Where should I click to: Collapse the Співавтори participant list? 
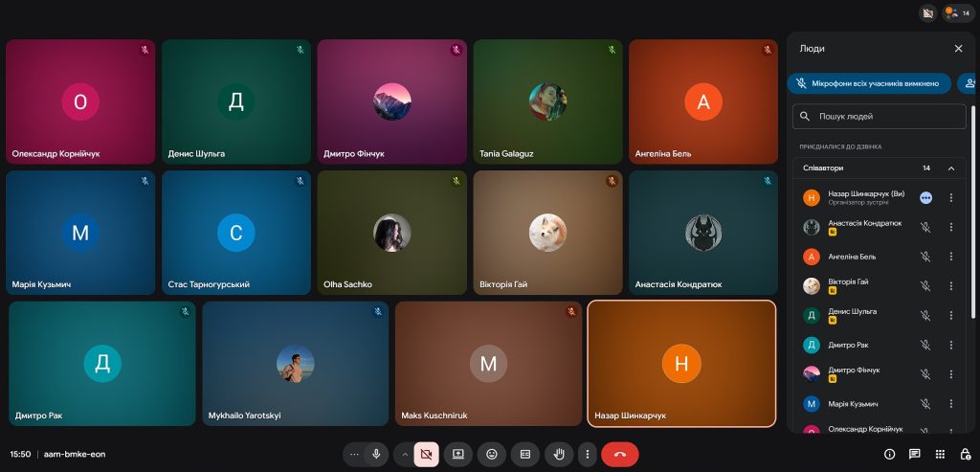tap(950, 169)
